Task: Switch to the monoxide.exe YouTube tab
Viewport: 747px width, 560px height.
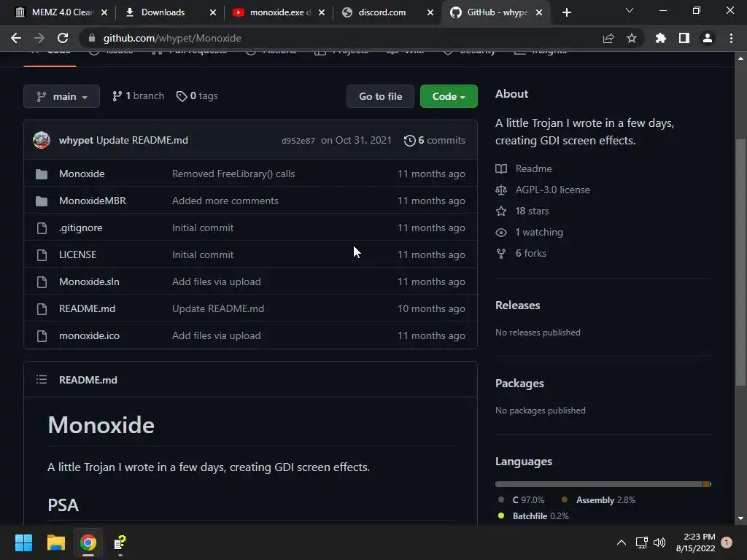Action: pos(279,12)
